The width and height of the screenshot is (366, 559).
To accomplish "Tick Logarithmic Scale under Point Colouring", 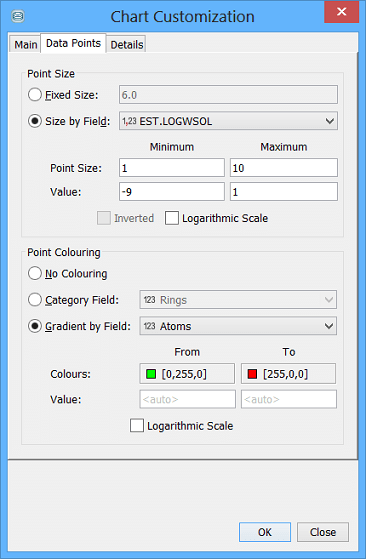I will [137, 426].
